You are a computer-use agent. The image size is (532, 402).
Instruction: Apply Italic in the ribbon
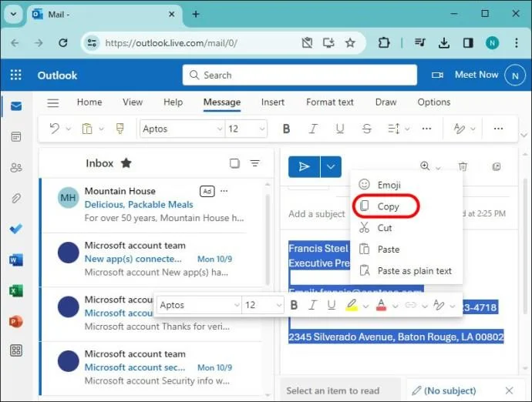coord(313,129)
